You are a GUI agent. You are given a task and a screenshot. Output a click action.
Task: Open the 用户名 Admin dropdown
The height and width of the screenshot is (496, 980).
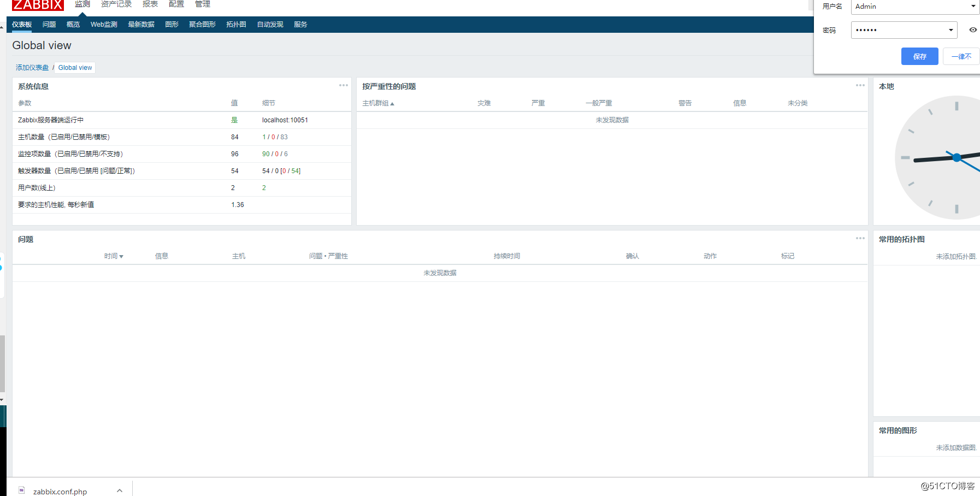[x=974, y=6]
